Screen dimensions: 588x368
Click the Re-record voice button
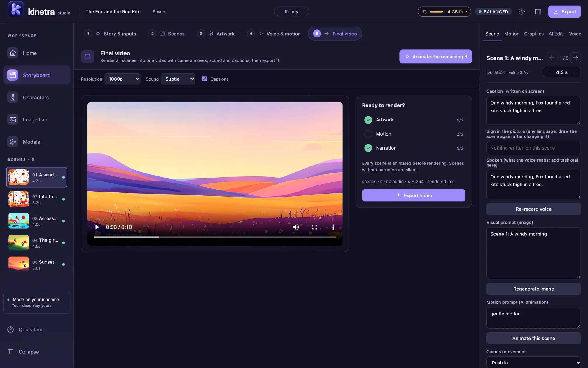(533, 209)
